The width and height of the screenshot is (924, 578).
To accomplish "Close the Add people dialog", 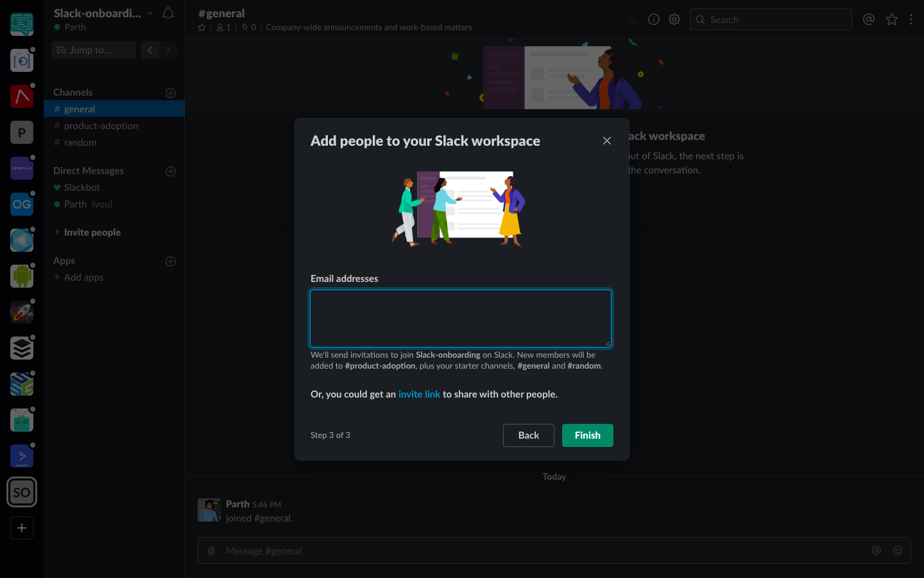I will coord(607,141).
